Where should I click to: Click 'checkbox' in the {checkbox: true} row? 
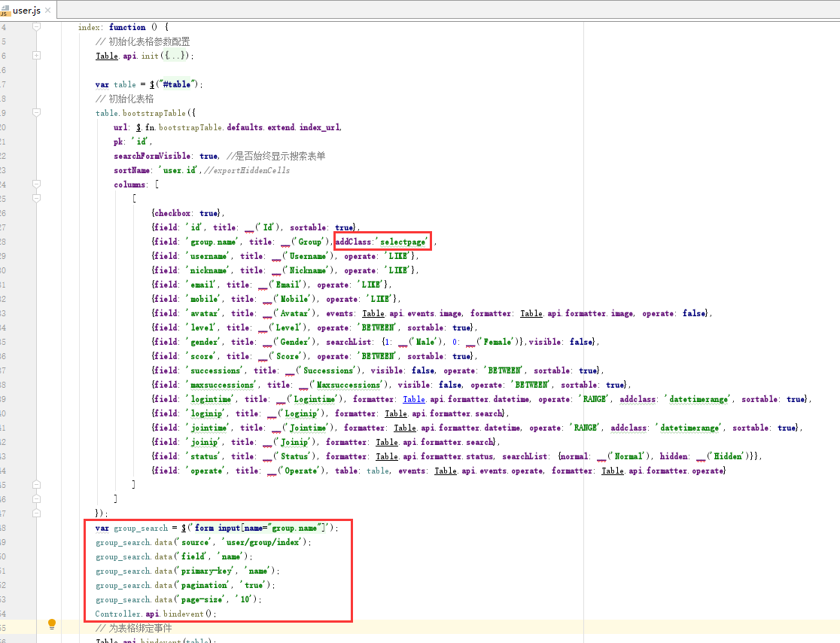[x=172, y=213]
